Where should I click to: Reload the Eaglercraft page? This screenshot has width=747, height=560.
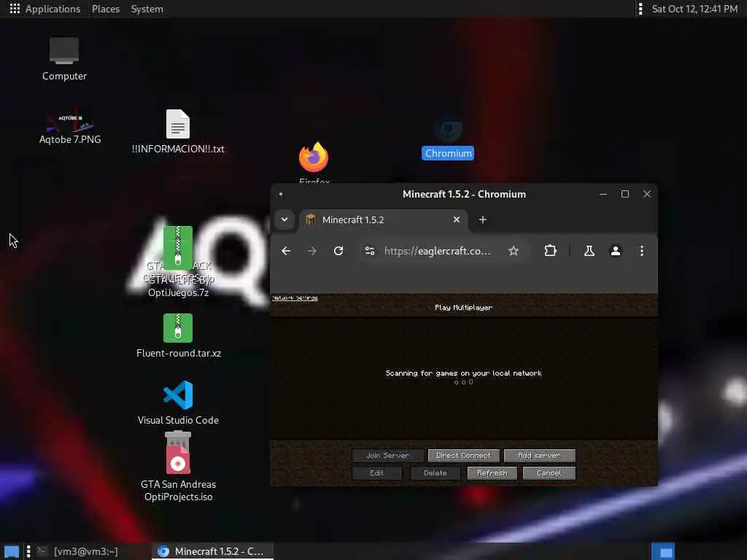coord(338,251)
